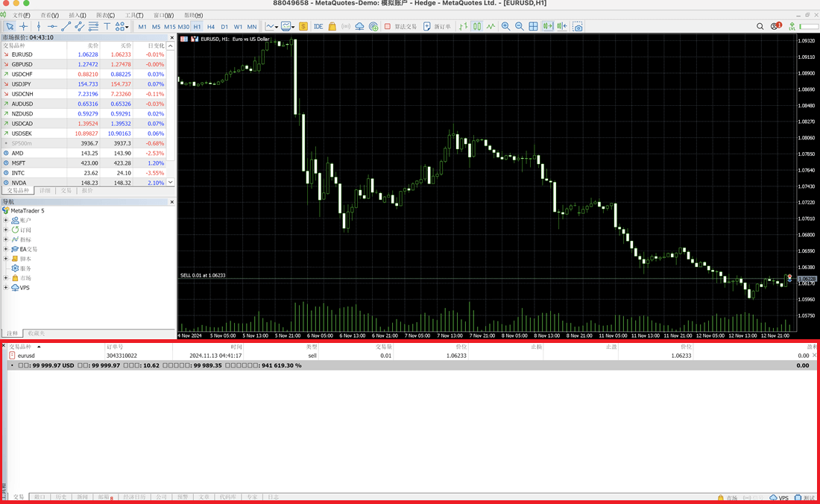Close the Navigator panel
Screen dimensions: 820x504
(172, 202)
